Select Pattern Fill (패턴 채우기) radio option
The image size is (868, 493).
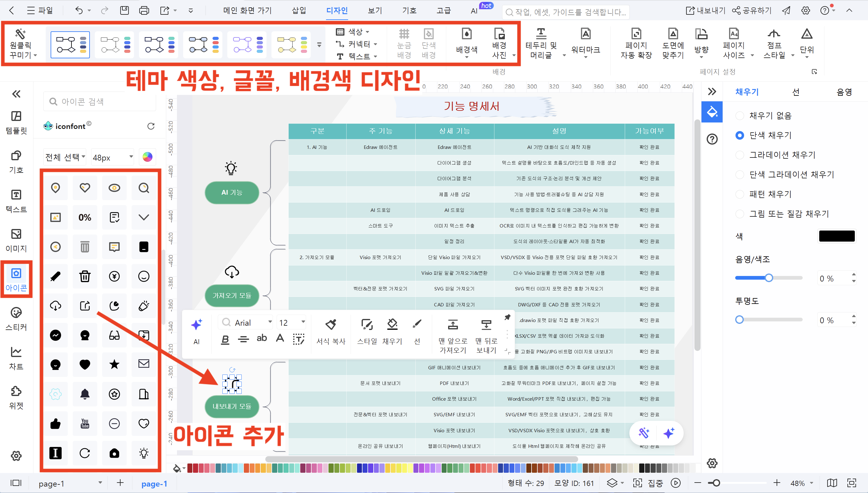coord(740,194)
